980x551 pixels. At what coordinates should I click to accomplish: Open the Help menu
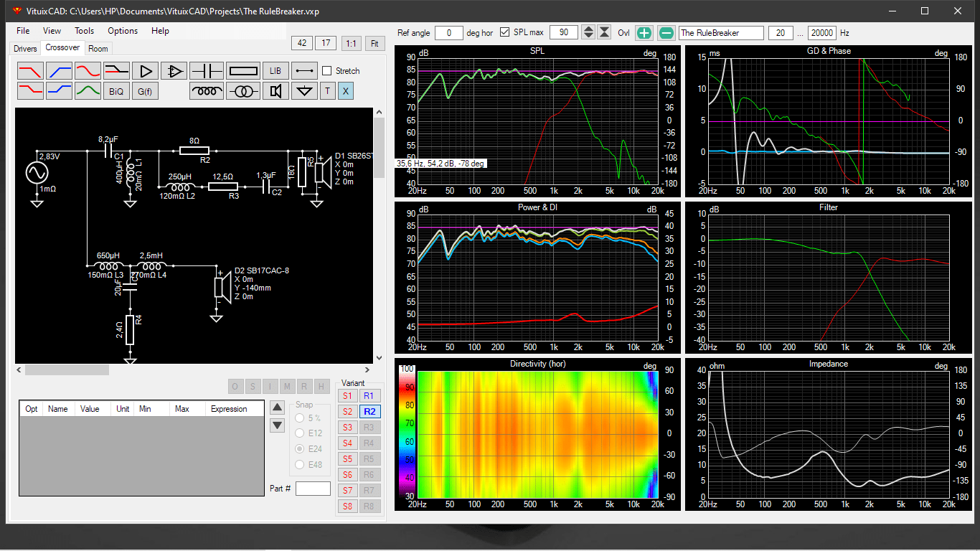(x=160, y=31)
